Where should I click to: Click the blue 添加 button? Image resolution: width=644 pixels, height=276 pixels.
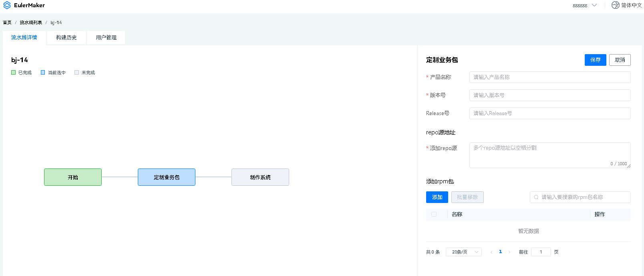point(437,197)
